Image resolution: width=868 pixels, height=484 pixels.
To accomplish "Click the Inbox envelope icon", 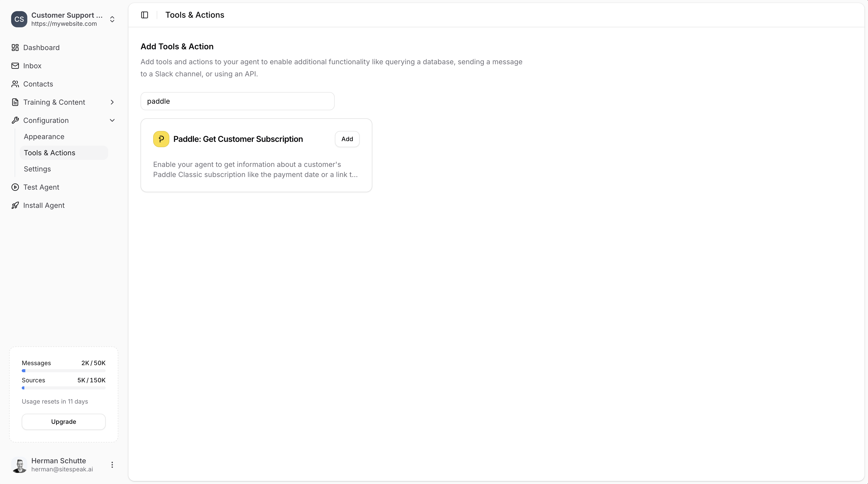I will [15, 66].
